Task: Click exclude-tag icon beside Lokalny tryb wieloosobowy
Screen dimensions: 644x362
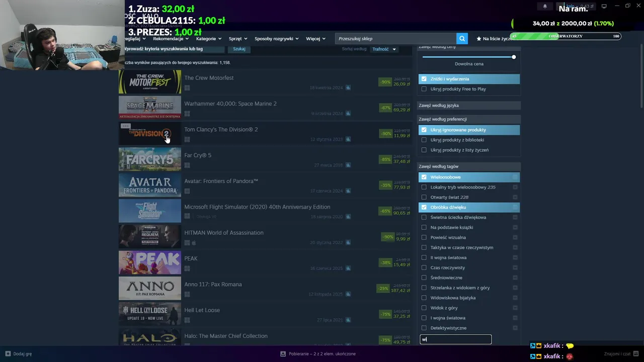Action: click(x=515, y=187)
